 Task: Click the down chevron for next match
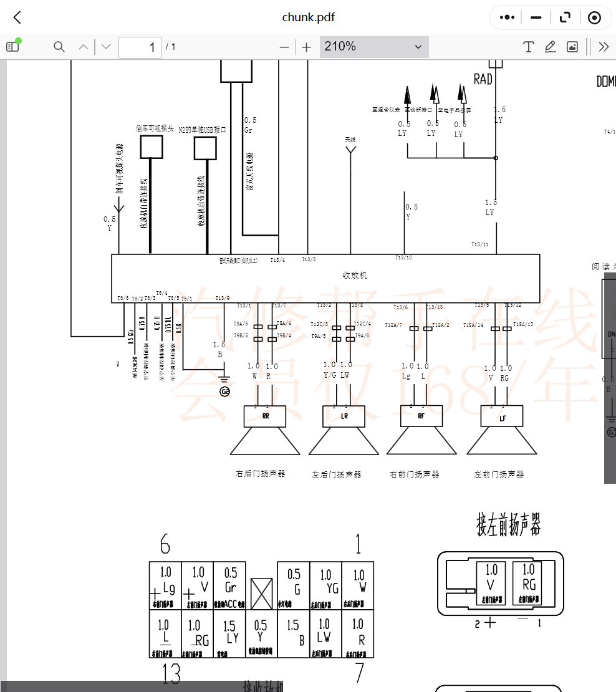pos(105,47)
